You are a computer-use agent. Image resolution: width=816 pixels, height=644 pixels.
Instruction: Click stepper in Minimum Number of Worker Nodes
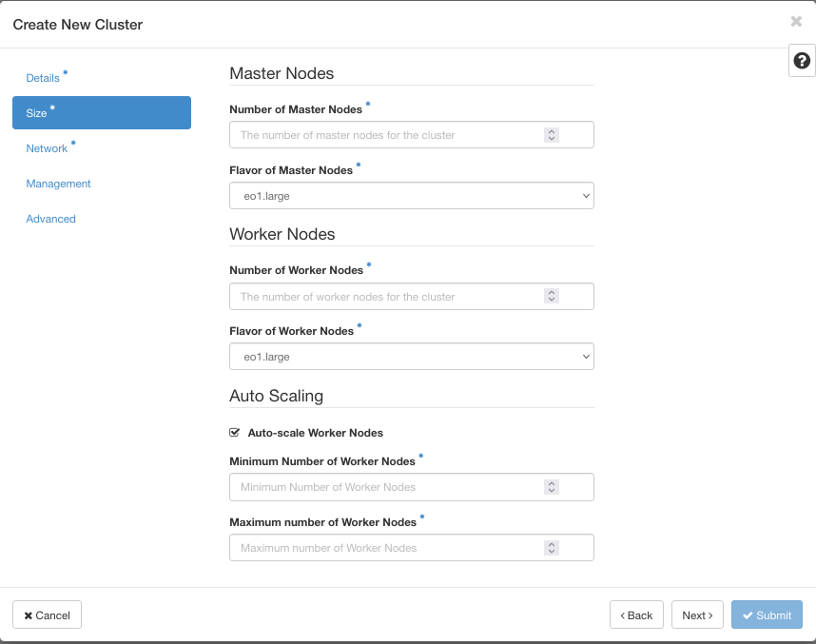tap(552, 487)
